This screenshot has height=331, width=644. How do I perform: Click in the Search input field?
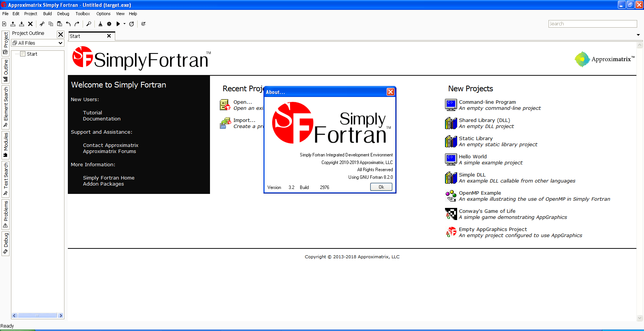(x=592, y=24)
